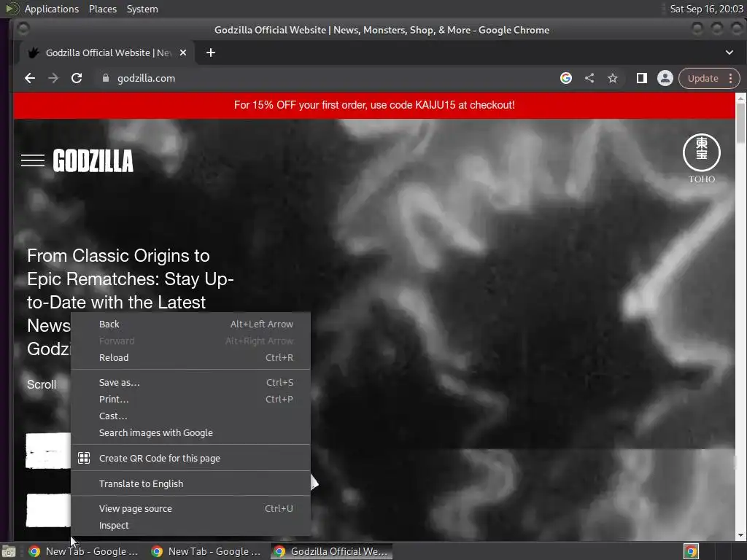Click the show desktop icon in the taskbar
Image resolution: width=747 pixels, height=560 pixels.
9,551
